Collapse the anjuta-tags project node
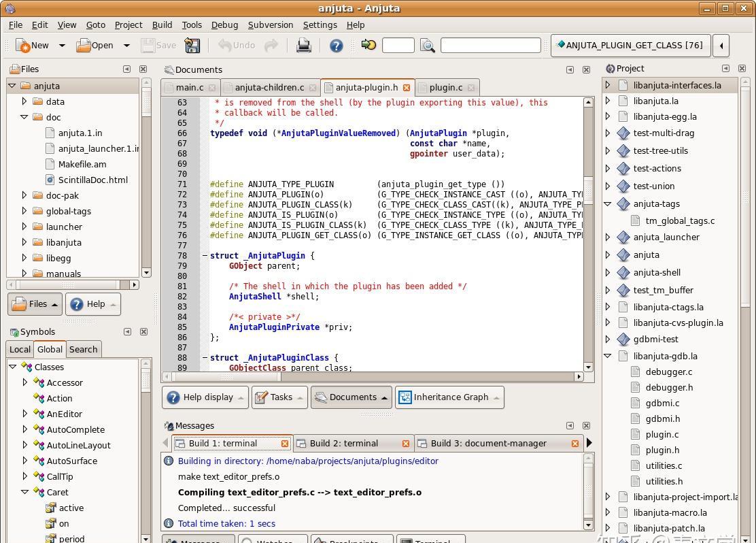 point(608,204)
